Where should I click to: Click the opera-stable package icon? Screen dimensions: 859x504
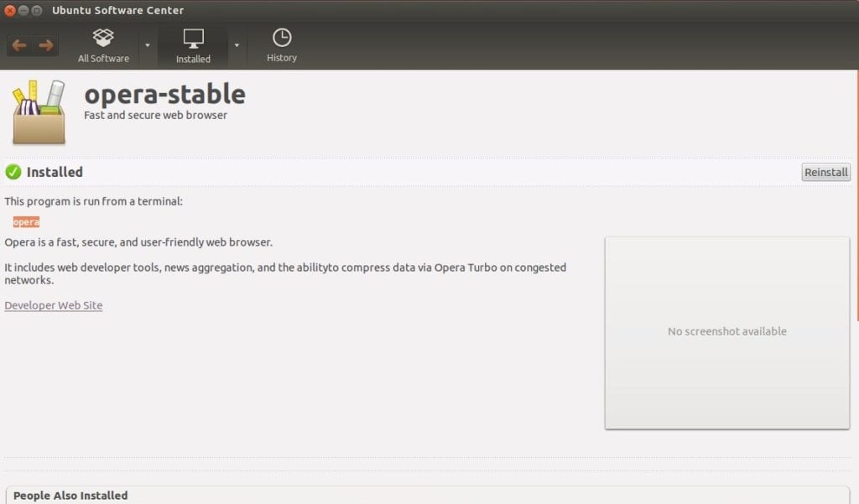point(39,112)
